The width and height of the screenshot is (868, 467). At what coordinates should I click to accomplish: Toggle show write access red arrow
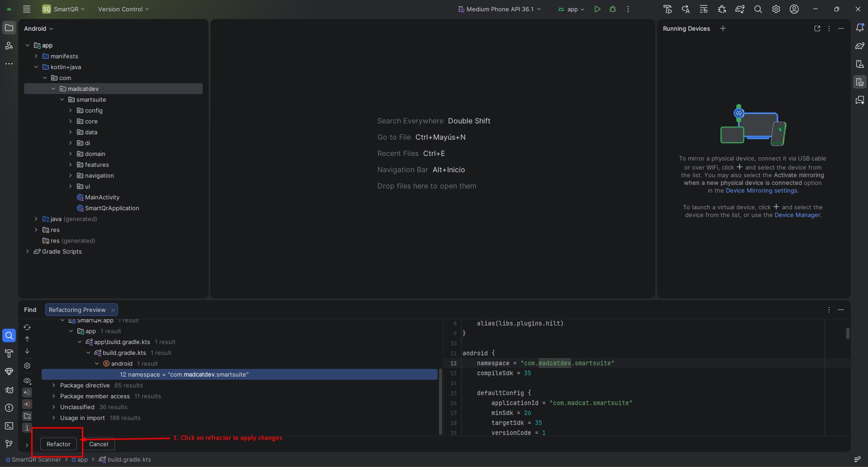tap(27, 404)
